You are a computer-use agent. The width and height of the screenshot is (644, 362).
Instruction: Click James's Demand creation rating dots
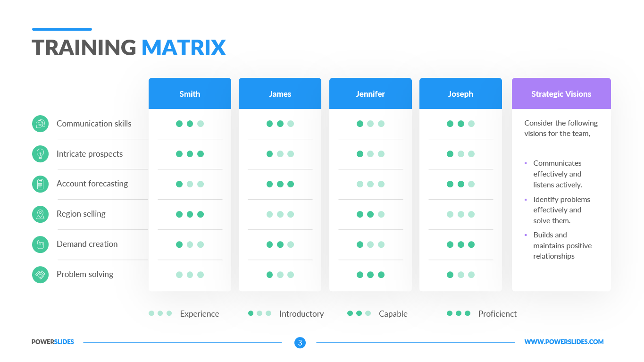coord(280,244)
